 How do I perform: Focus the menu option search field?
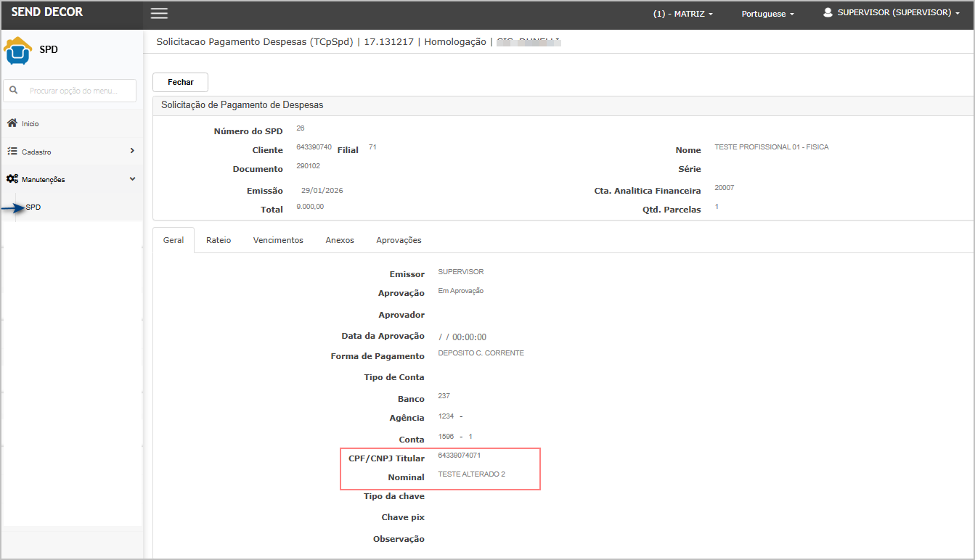point(80,91)
